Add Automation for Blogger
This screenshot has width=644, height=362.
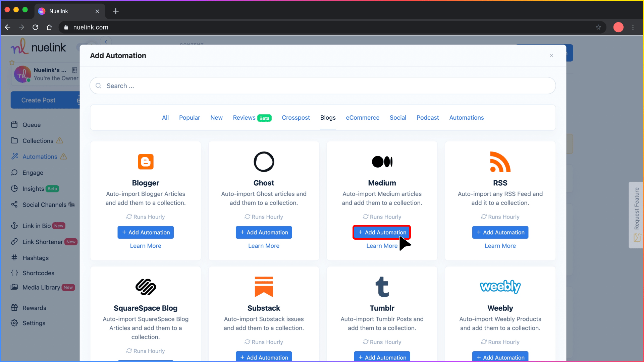[x=146, y=232]
